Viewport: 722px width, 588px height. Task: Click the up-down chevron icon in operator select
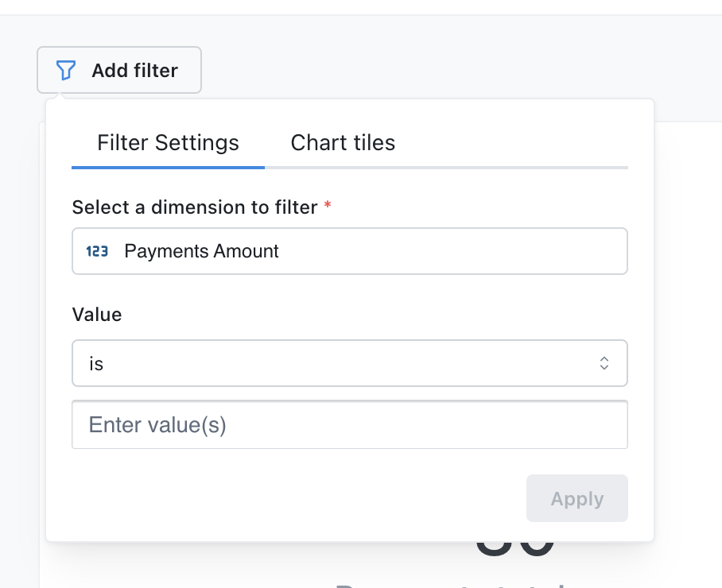[x=604, y=363]
